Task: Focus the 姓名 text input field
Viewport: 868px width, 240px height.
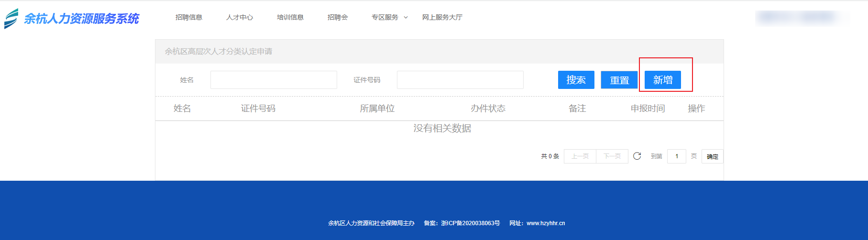Action: tap(274, 80)
